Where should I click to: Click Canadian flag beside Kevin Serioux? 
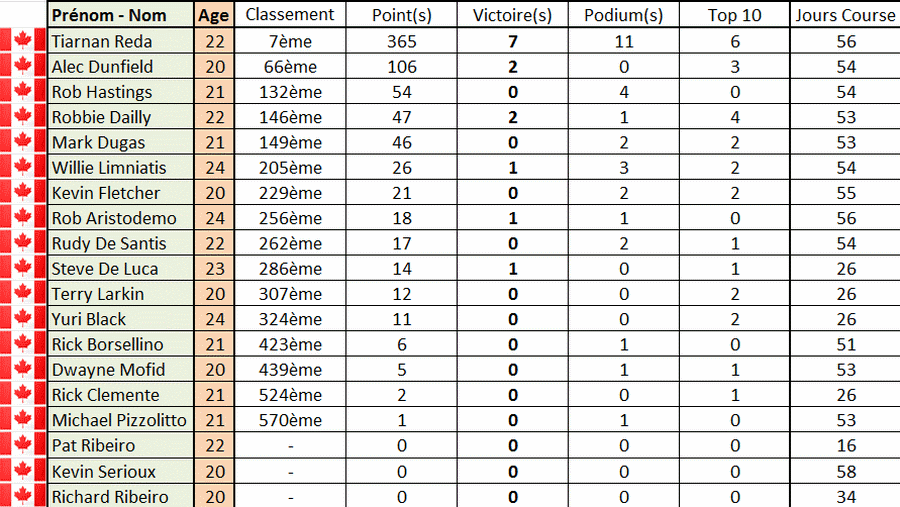point(22,471)
